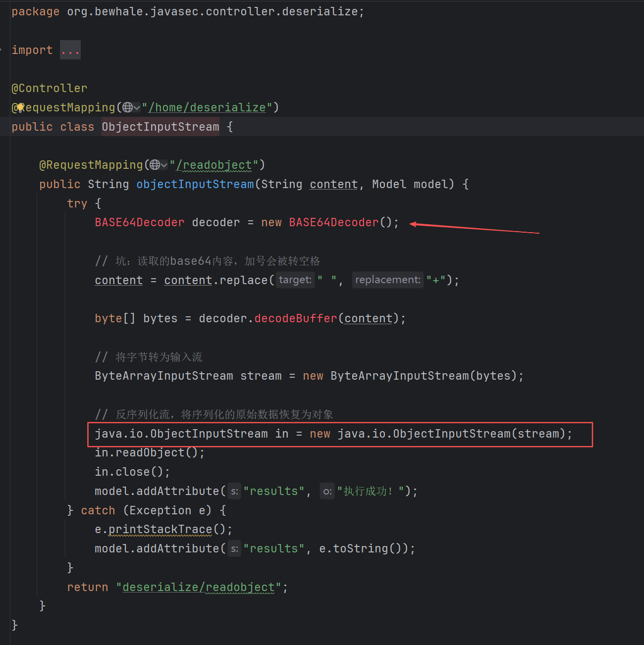Follow the "/readobject" mapping URL

point(214,165)
